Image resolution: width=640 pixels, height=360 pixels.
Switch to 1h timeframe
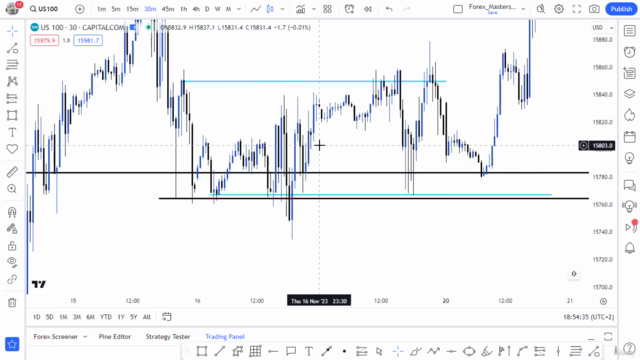(x=184, y=9)
